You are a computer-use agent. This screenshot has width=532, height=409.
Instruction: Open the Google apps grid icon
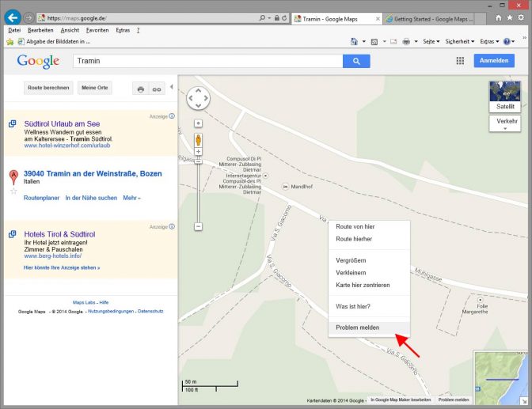[460, 61]
